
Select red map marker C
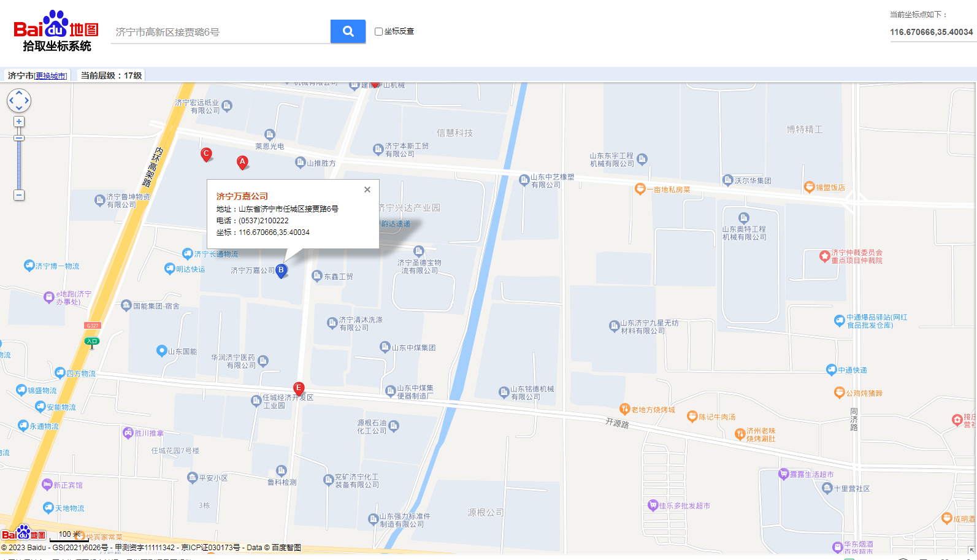207,154
